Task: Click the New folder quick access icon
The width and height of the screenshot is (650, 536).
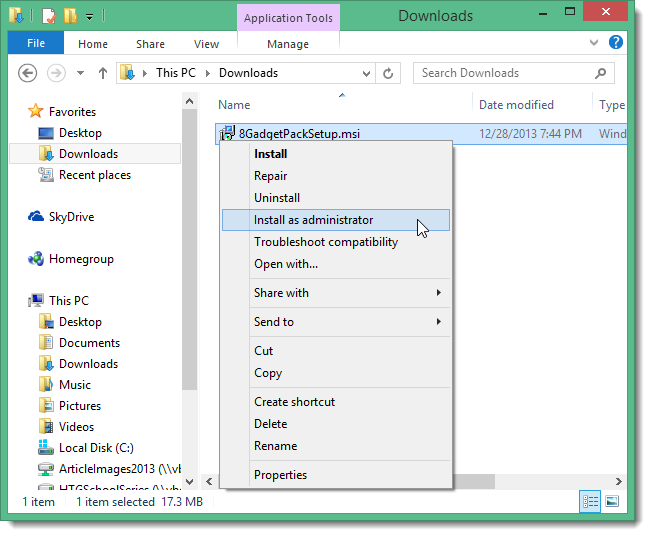Action: [x=70, y=17]
